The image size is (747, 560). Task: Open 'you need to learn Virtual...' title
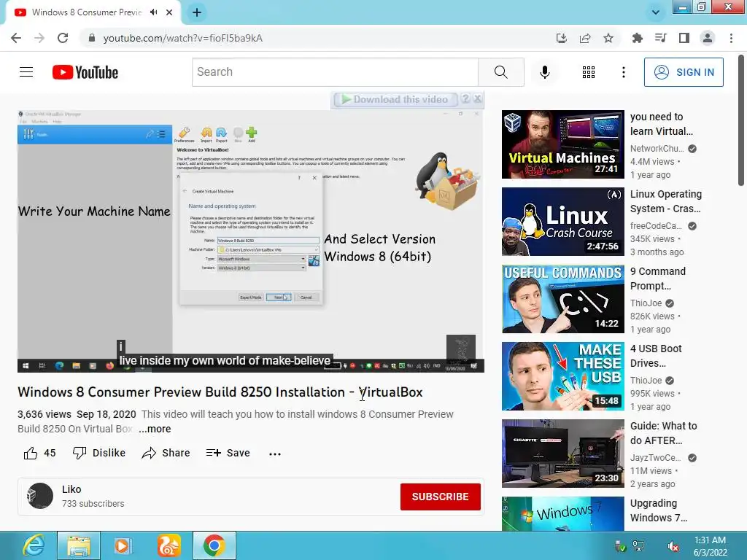click(661, 124)
